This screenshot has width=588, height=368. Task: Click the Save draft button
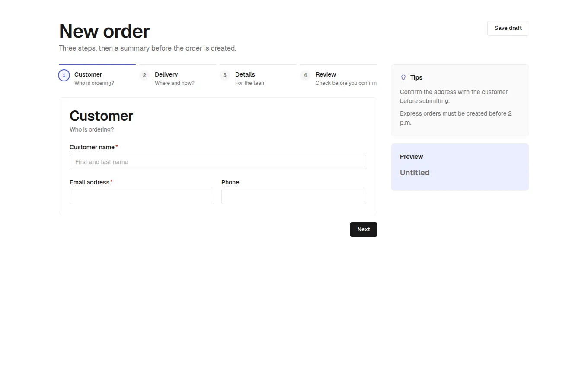508,28
